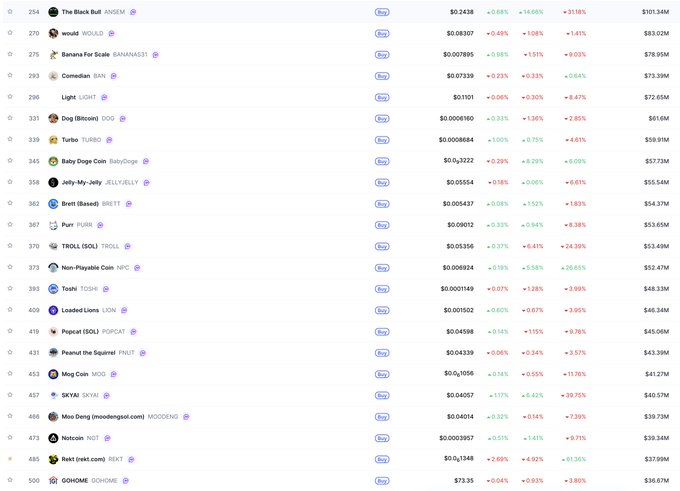This screenshot has height=491, width=680.
Task: Buy Baby Doge Coin
Action: [x=382, y=161]
